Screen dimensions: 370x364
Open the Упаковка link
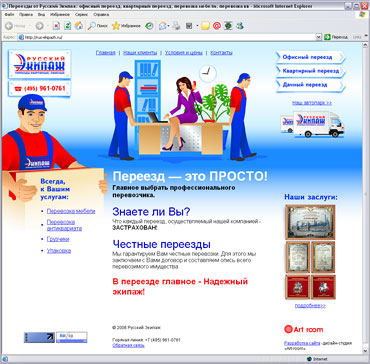[59, 250]
